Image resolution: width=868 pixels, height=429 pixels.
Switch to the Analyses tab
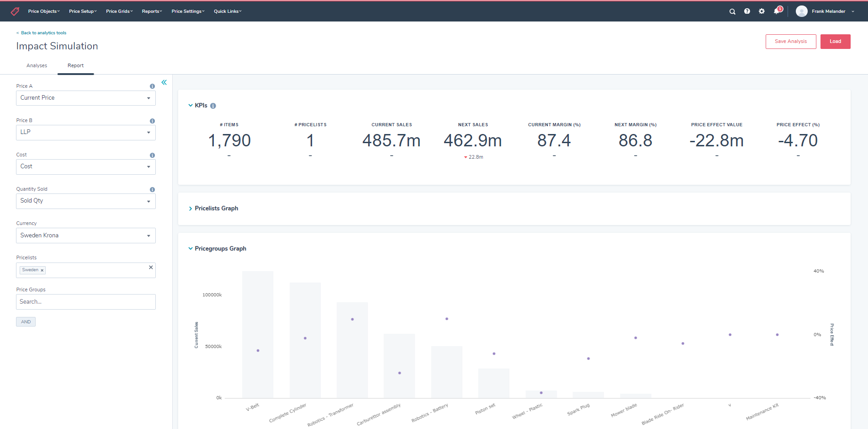[x=37, y=66]
